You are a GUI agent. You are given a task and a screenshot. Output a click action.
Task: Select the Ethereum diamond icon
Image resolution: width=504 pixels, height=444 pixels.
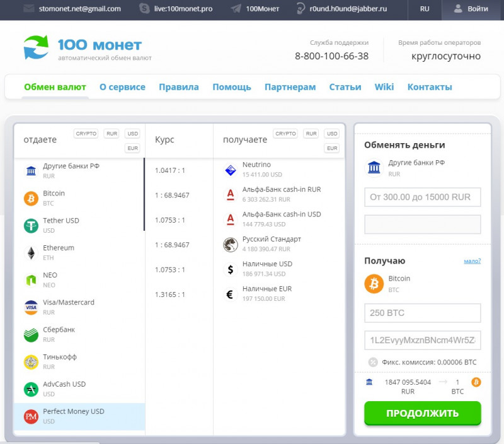coord(31,253)
